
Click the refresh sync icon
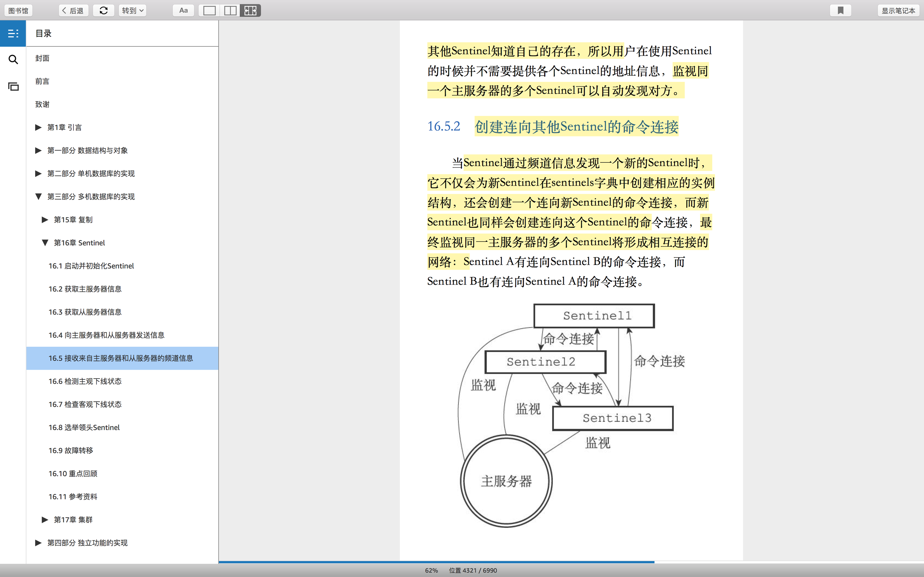tap(104, 11)
